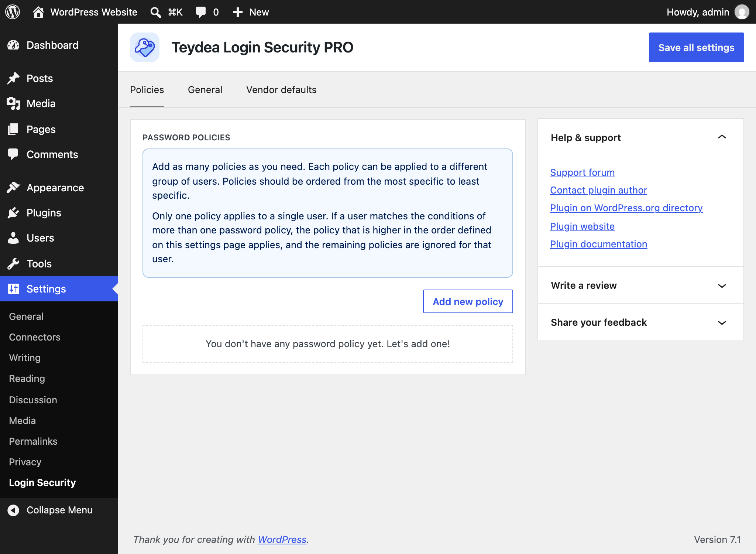756x554 pixels.
Task: Click the Appearance brush icon
Action: (x=13, y=188)
